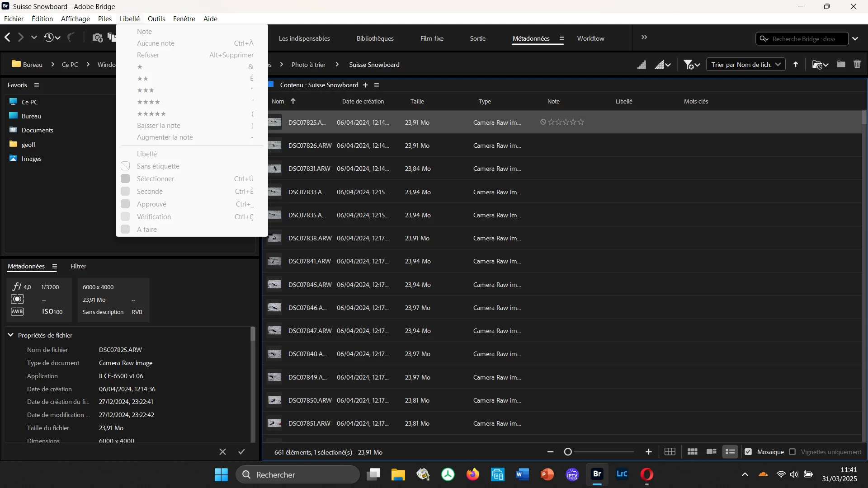Toggle the Mosaïque checkbox
Screen dimensions: 868x488
coord(748,452)
